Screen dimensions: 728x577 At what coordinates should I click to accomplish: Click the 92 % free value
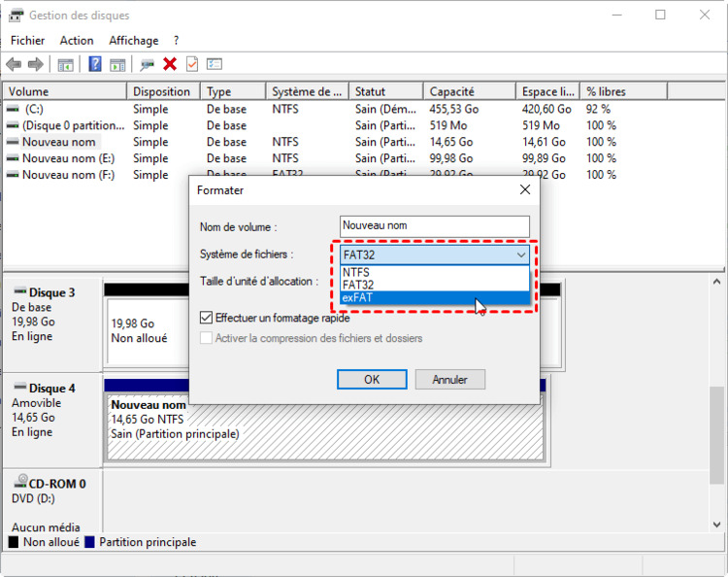click(598, 109)
